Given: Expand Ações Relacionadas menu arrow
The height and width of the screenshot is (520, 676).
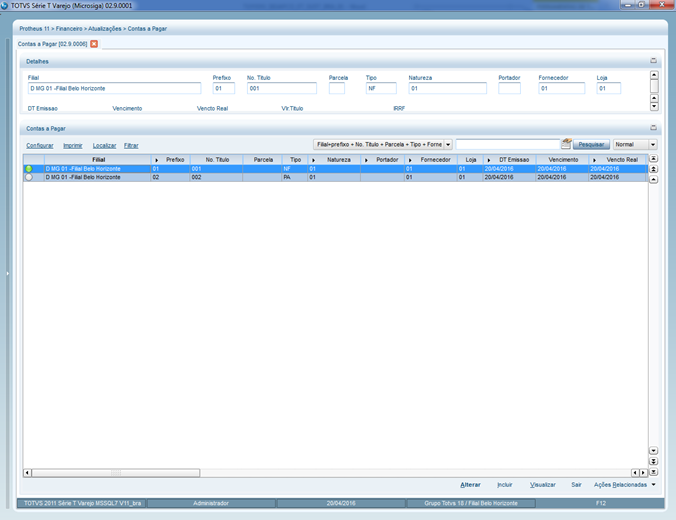Looking at the screenshot, I should pyautogui.click(x=654, y=485).
